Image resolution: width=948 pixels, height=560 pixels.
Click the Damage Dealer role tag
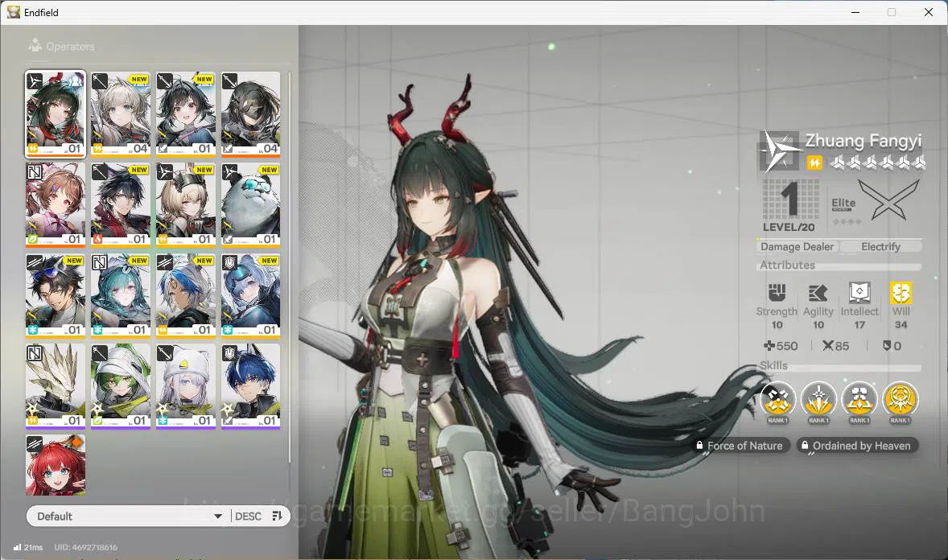point(797,247)
